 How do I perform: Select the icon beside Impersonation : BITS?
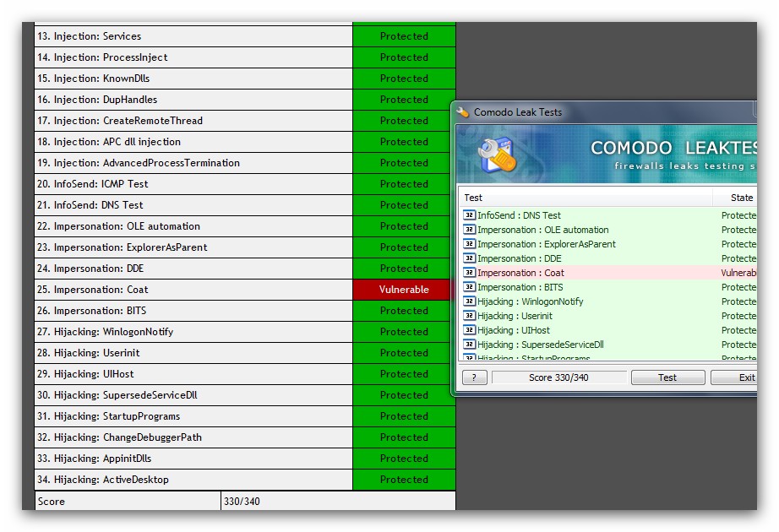[x=469, y=287]
